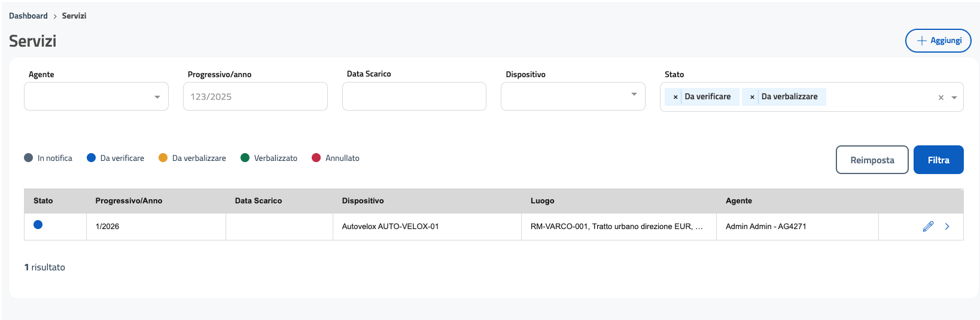
Task: Click the Servizi breadcrumb item
Action: click(74, 16)
